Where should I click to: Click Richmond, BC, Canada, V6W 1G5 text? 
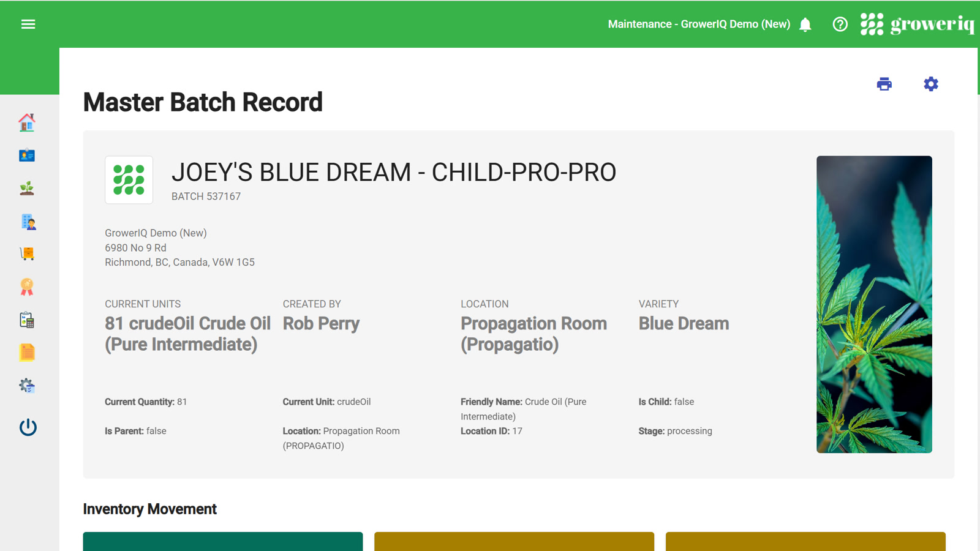[179, 263]
